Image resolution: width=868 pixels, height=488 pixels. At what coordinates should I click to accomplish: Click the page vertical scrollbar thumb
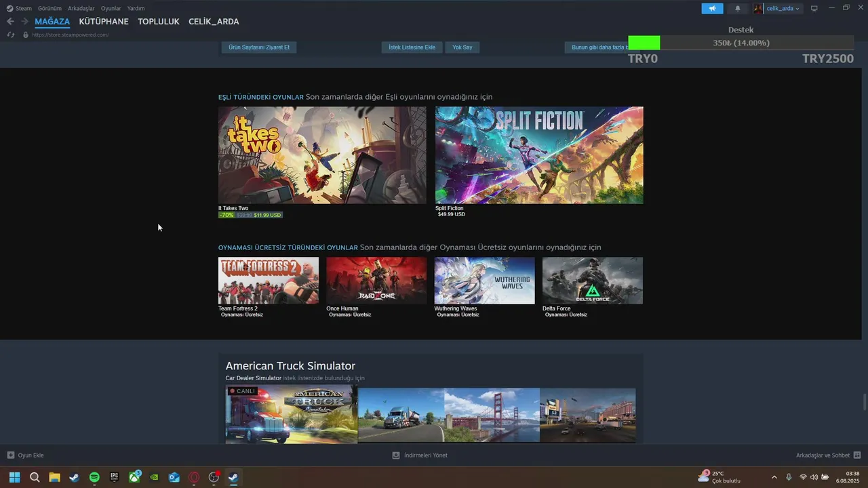[864, 402]
